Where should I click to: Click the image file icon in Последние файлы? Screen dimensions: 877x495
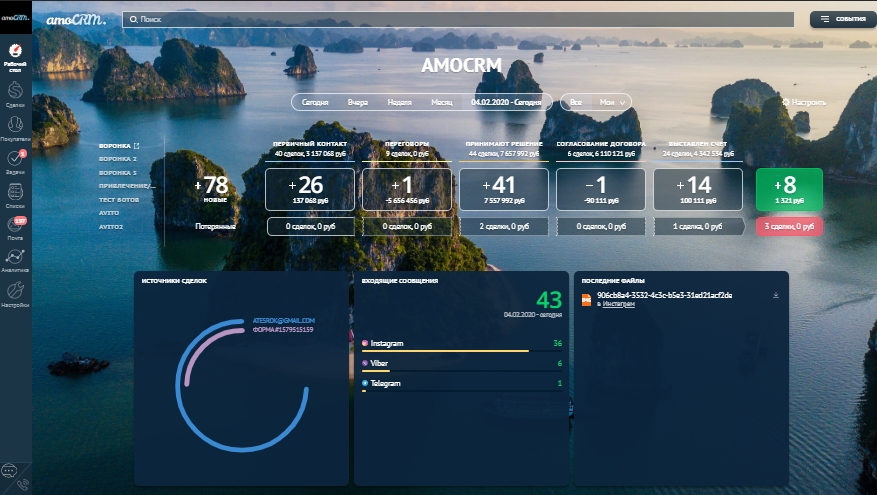pyautogui.click(x=586, y=300)
